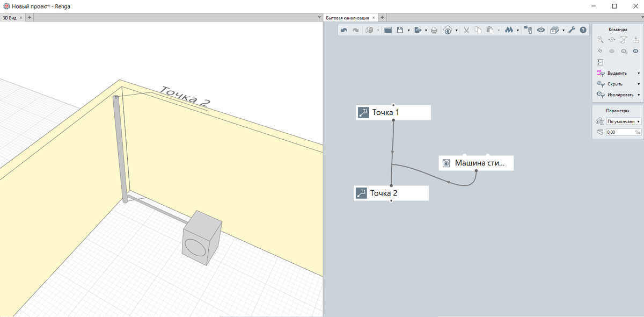Click the visual styles icon
This screenshot has height=317, width=644.
(509, 30)
